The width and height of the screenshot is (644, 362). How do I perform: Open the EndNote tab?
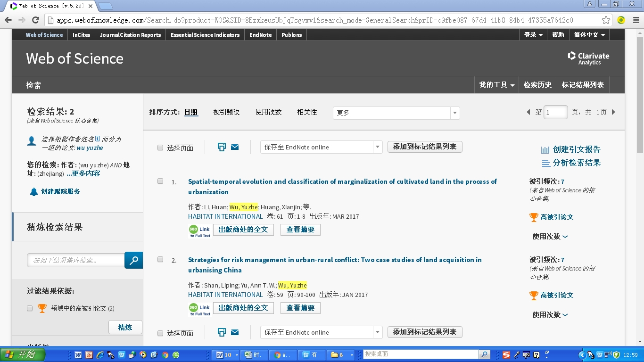(x=261, y=35)
